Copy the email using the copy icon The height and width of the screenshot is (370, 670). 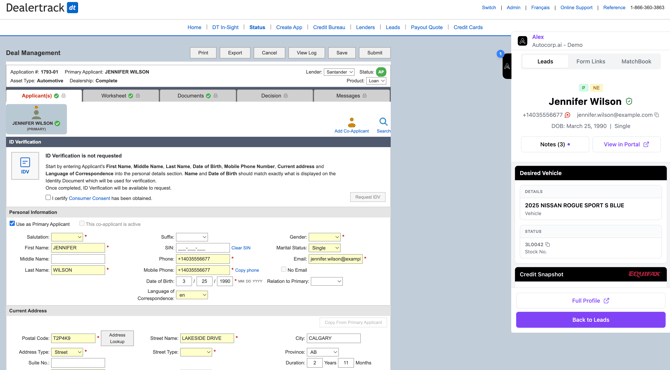click(657, 115)
